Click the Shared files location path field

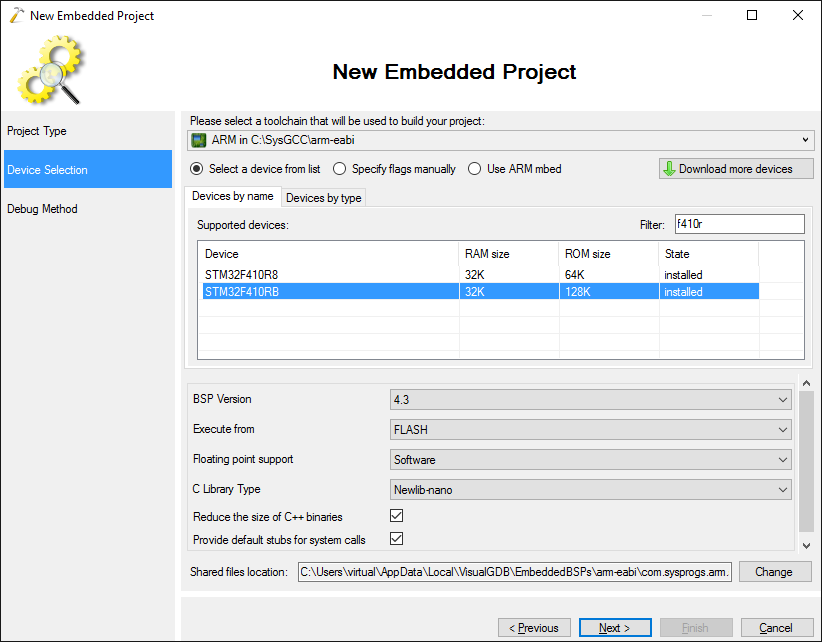pos(515,572)
